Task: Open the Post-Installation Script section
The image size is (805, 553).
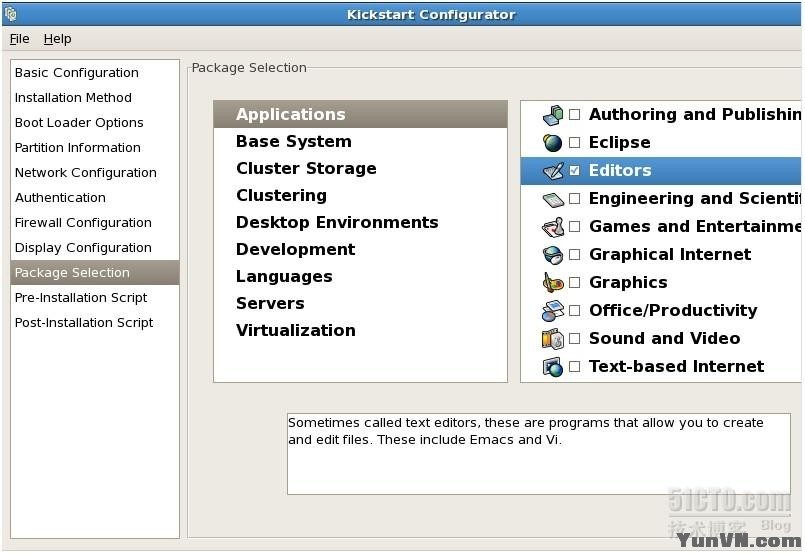Action: point(84,323)
